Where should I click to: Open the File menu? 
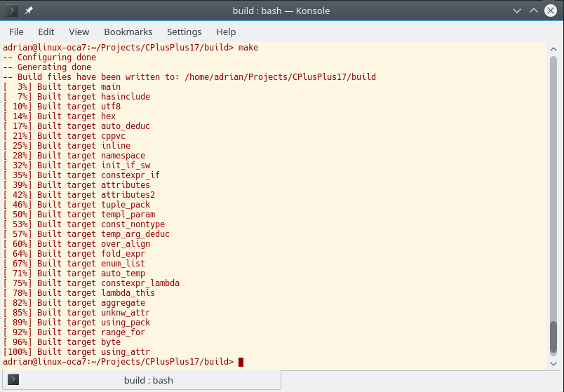tap(16, 32)
